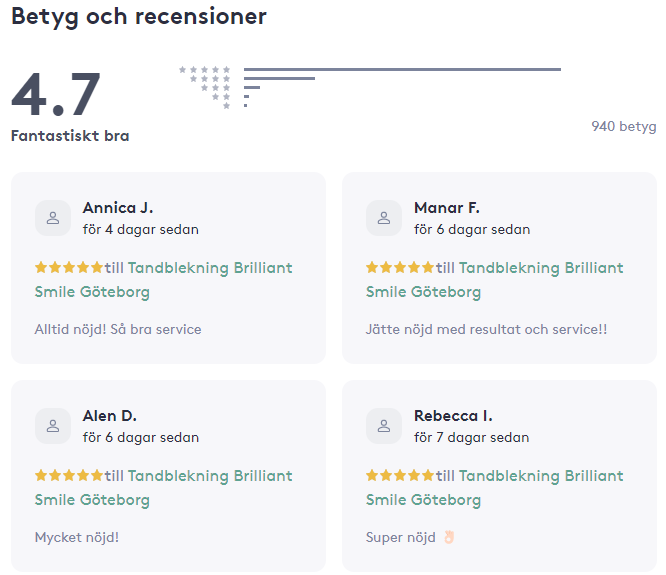
Task: Click the five-star rating distribution bar
Action: (402, 69)
